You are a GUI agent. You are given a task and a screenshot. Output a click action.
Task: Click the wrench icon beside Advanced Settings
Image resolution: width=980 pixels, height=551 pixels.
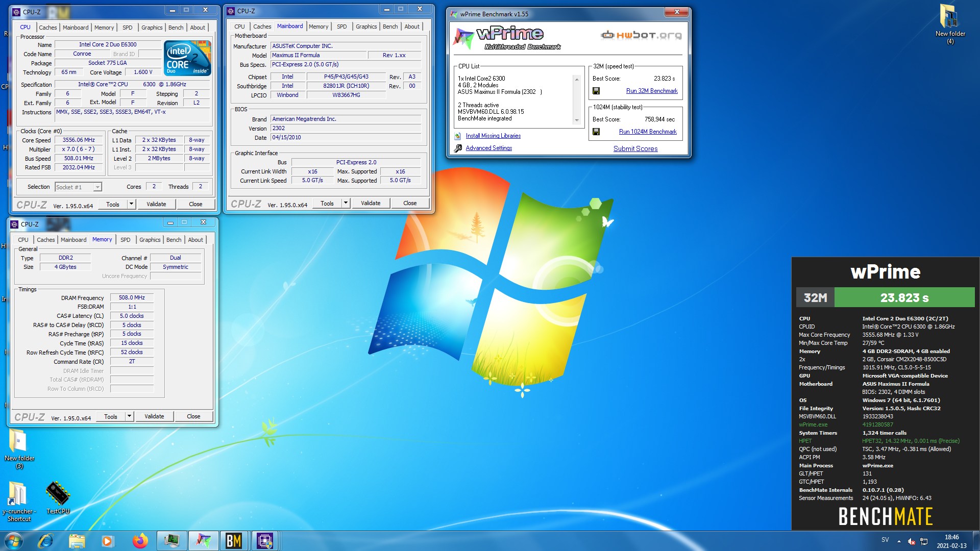pyautogui.click(x=458, y=148)
